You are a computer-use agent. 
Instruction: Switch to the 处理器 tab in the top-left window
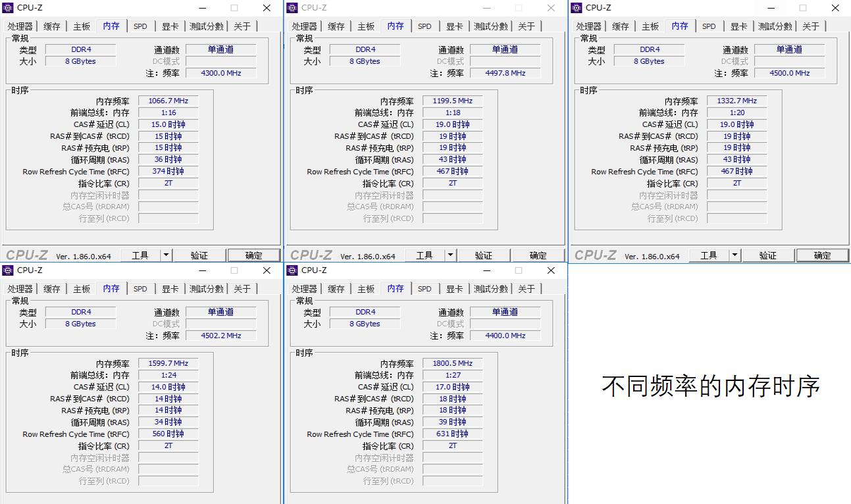[20, 26]
